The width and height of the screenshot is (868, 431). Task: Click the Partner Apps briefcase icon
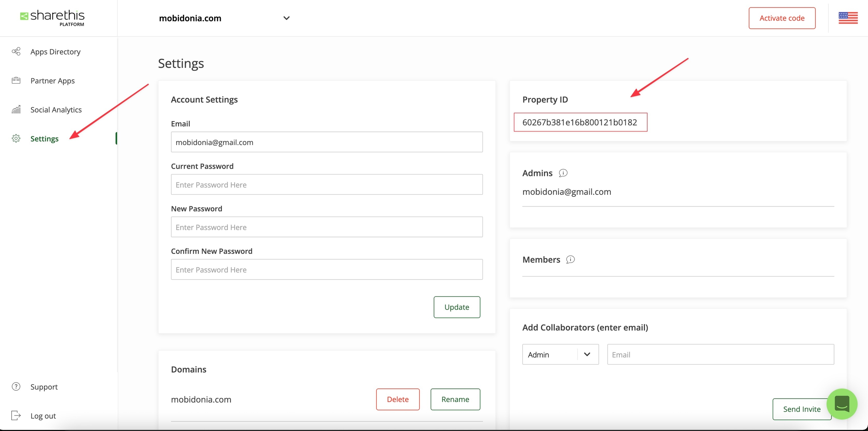coord(16,81)
